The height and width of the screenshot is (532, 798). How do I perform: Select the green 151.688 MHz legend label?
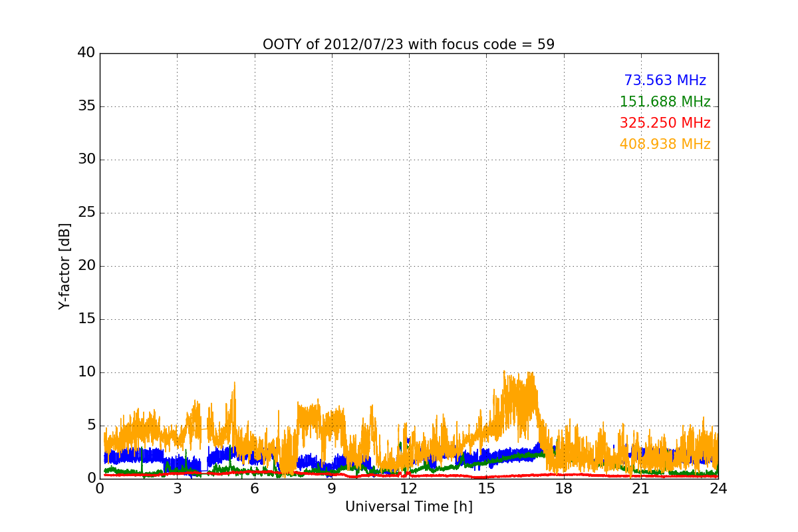pos(665,102)
